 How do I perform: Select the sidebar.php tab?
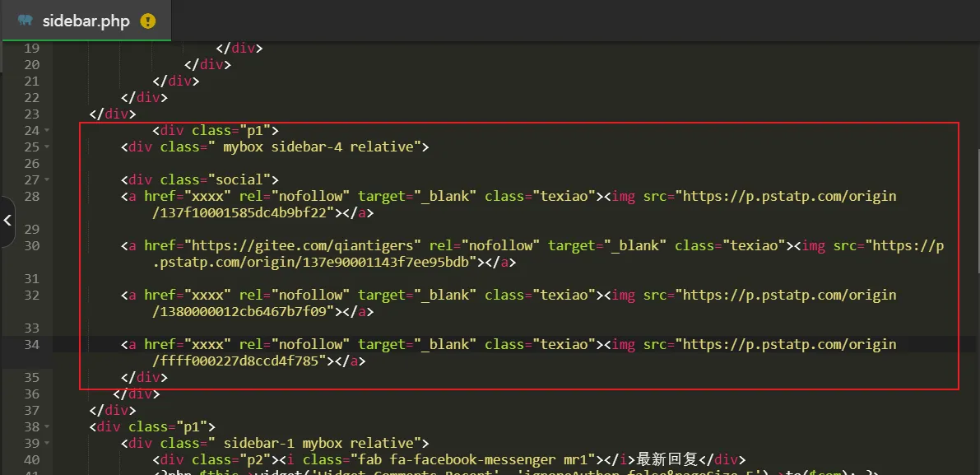point(86,21)
